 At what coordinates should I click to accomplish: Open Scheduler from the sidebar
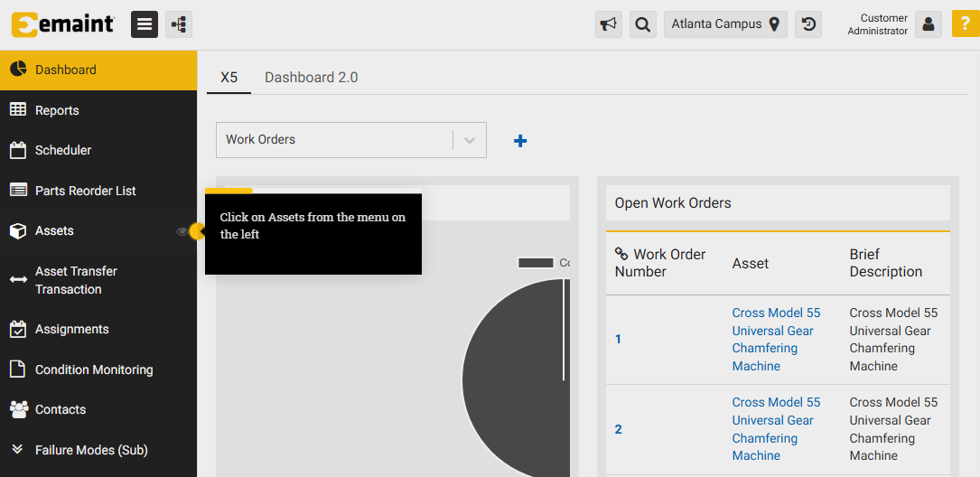[x=63, y=150]
